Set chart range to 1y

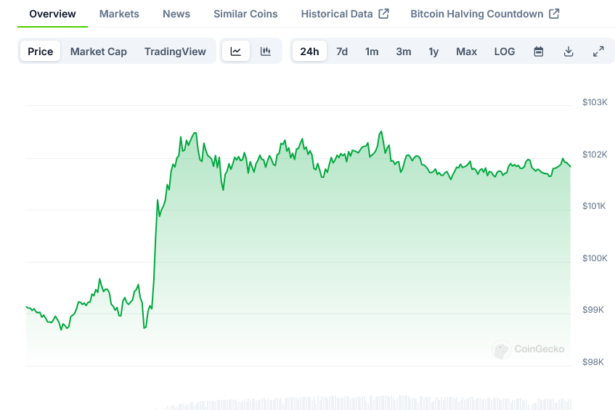tap(433, 52)
